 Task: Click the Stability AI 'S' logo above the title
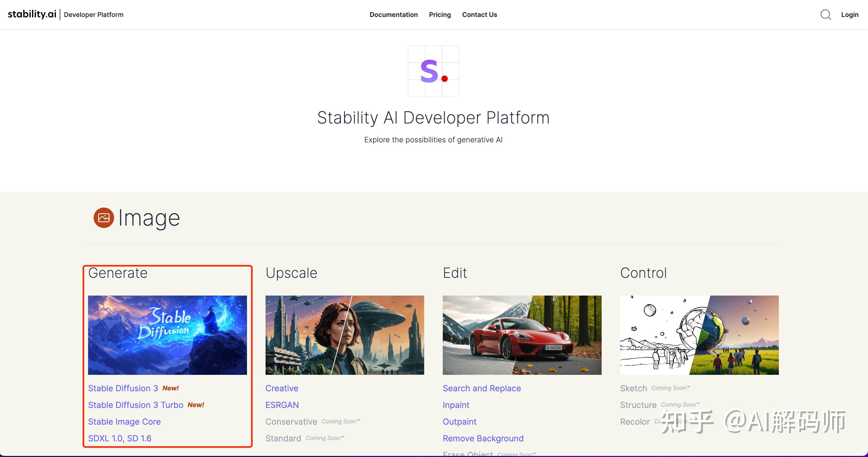click(433, 71)
